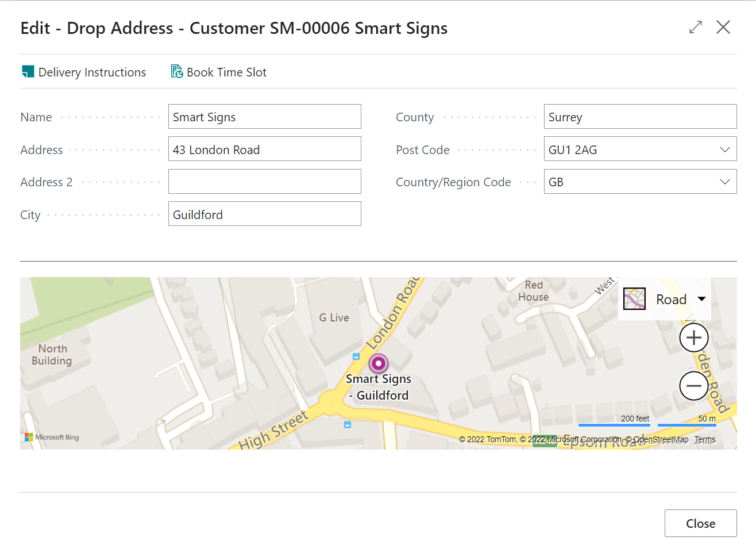The image size is (756, 556).
Task: Zoom out the map with minus button
Action: click(x=694, y=386)
